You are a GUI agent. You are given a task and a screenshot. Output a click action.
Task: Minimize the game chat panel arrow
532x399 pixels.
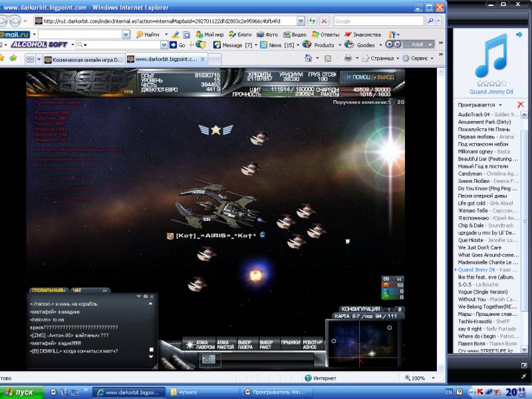point(139,296)
